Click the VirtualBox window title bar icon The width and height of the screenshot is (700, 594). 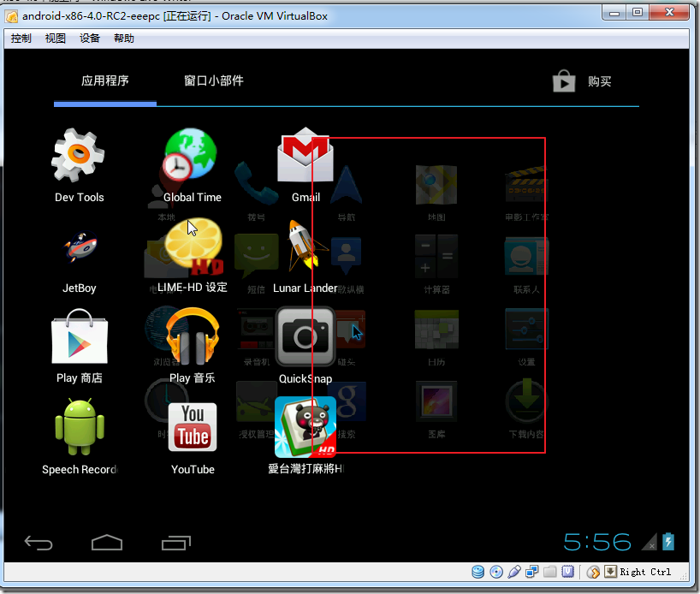pyautogui.click(x=11, y=16)
